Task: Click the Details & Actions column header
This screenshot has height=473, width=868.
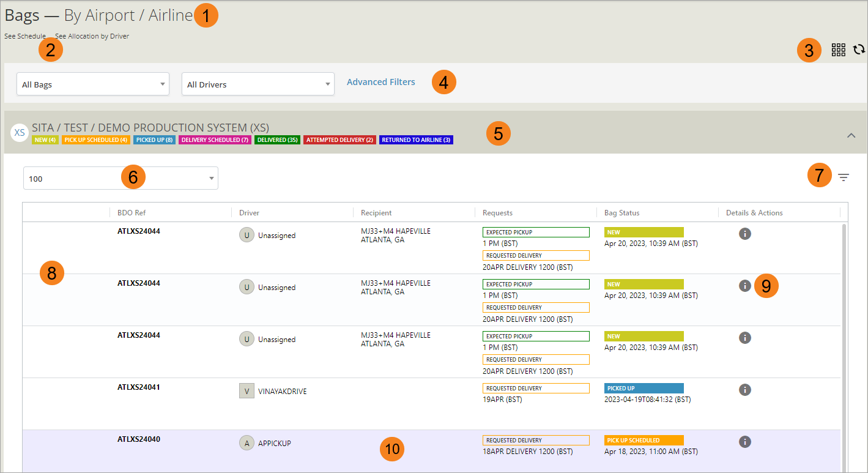Action: point(754,213)
